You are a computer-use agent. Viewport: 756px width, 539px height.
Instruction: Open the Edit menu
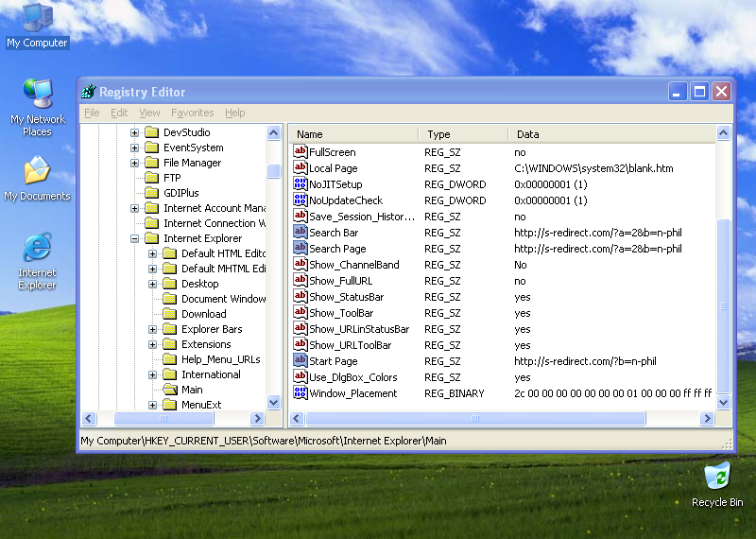click(119, 113)
